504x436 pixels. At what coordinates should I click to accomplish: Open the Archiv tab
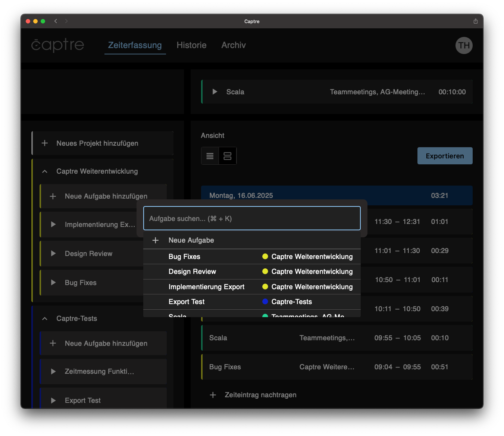pos(234,45)
